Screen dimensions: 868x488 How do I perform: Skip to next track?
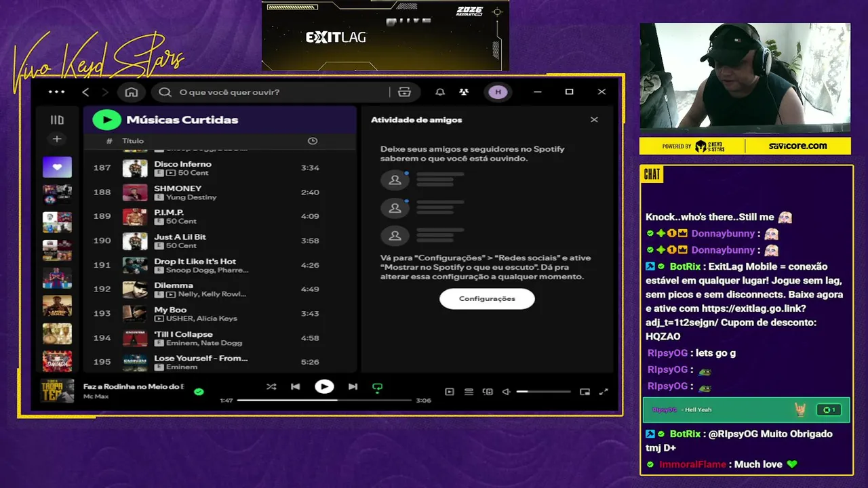353,387
